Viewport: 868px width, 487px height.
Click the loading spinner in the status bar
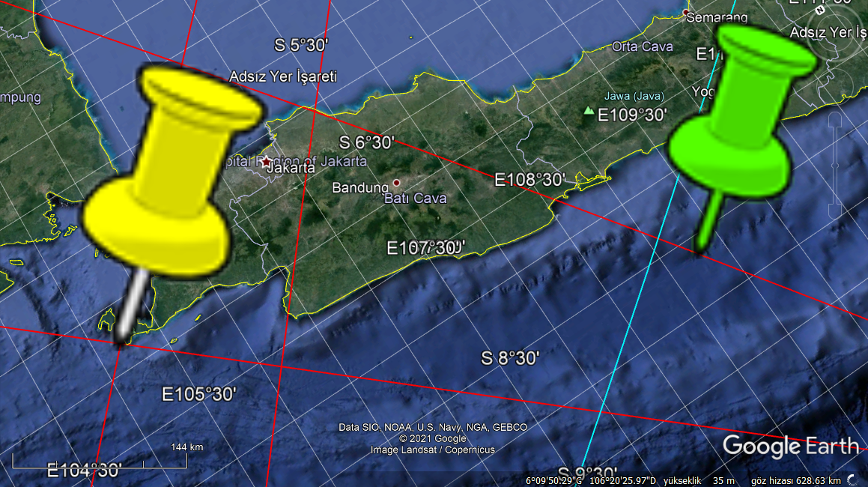(x=852, y=480)
